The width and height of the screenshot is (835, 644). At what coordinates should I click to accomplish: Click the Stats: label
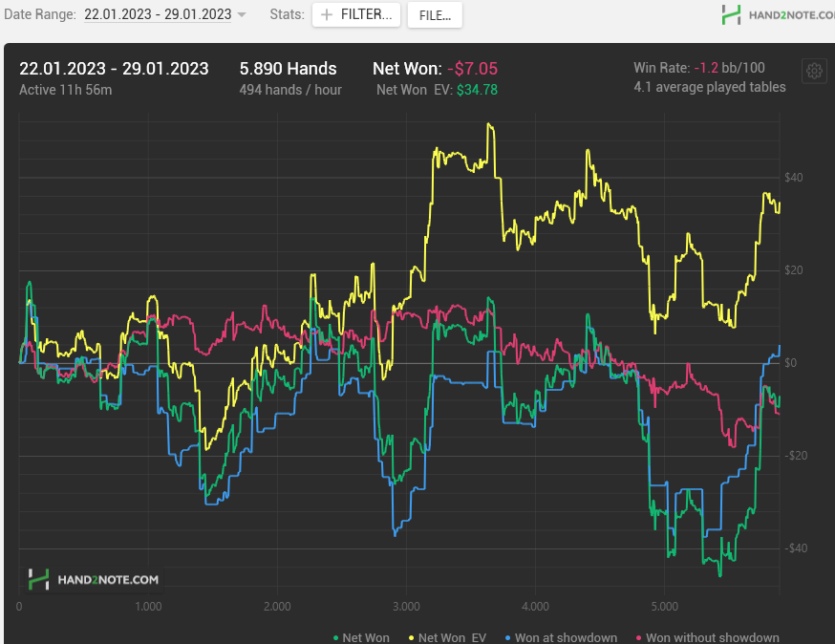(287, 14)
